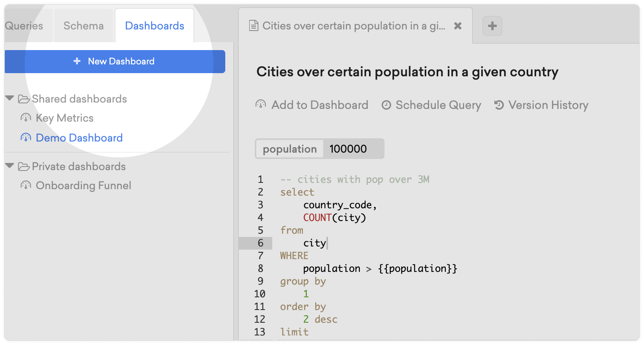644x345 pixels.
Task: Click the population parameter label
Action: [290, 149]
